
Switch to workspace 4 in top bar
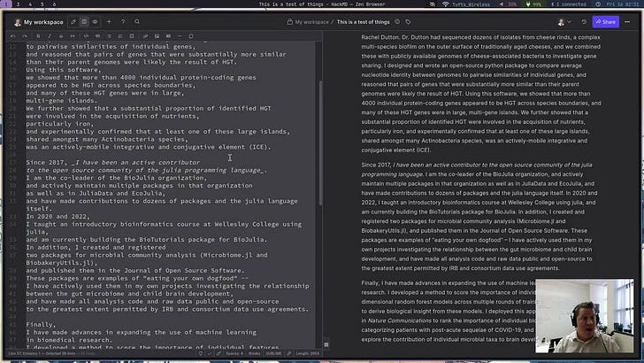point(30,4)
